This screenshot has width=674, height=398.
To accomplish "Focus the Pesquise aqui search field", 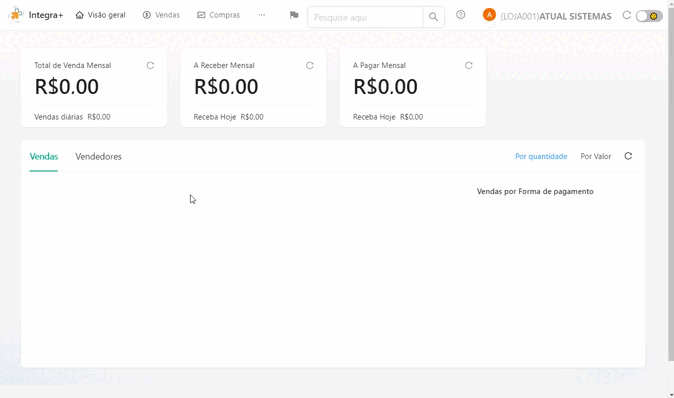I will [x=365, y=17].
